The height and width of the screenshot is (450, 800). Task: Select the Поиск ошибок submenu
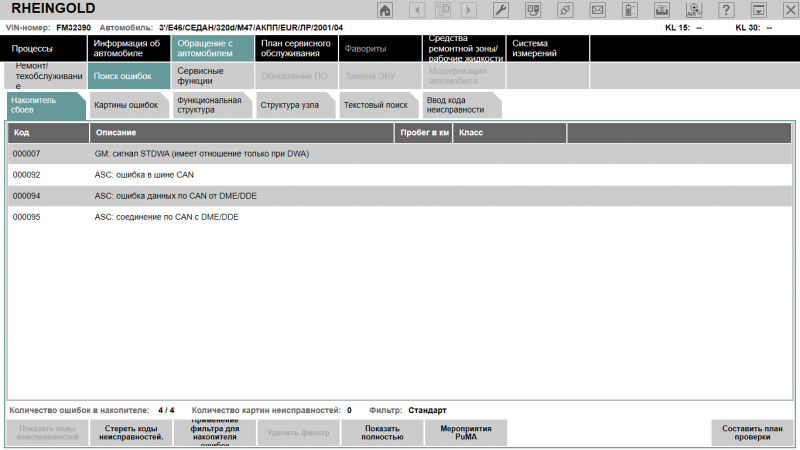(129, 76)
